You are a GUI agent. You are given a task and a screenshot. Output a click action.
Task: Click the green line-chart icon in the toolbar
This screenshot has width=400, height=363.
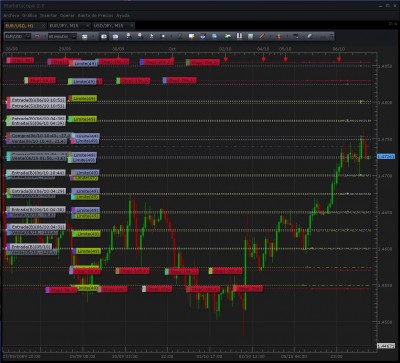point(228,36)
